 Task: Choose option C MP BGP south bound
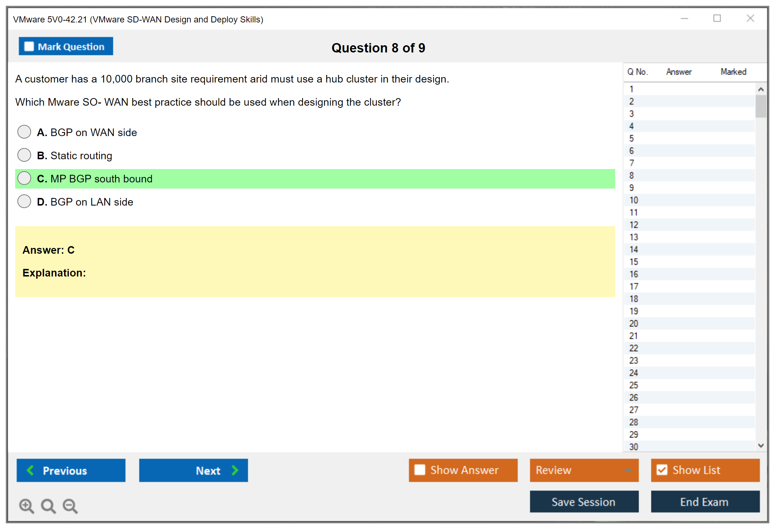(24, 178)
